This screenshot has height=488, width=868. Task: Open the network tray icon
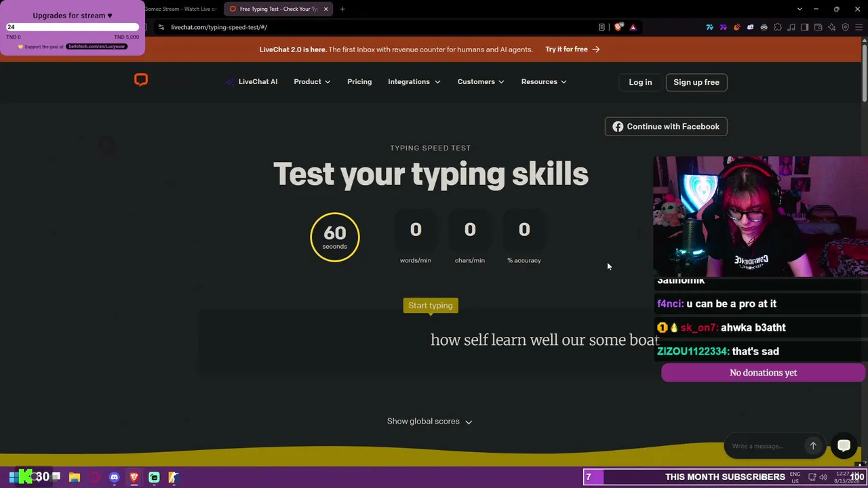812,477
